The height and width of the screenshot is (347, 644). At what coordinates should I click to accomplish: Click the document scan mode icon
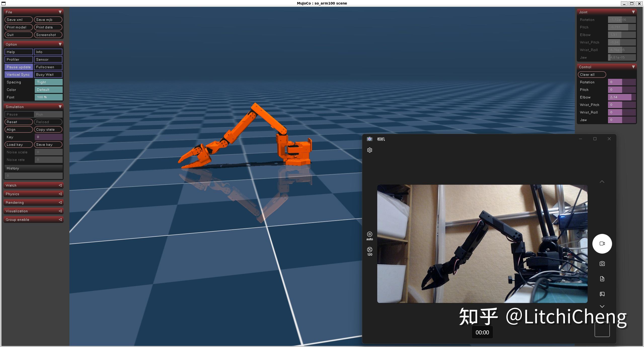[x=602, y=279]
